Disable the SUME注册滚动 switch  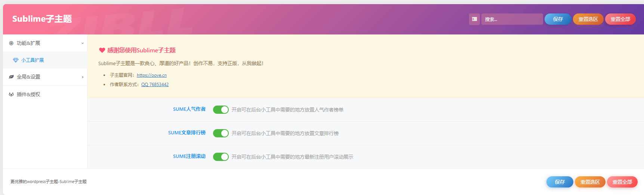click(221, 157)
